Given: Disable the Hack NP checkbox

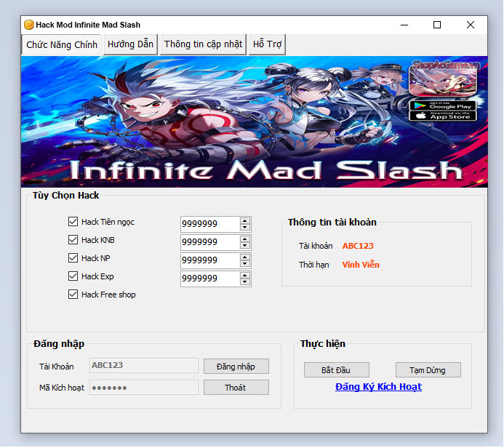Looking at the screenshot, I should tap(73, 257).
